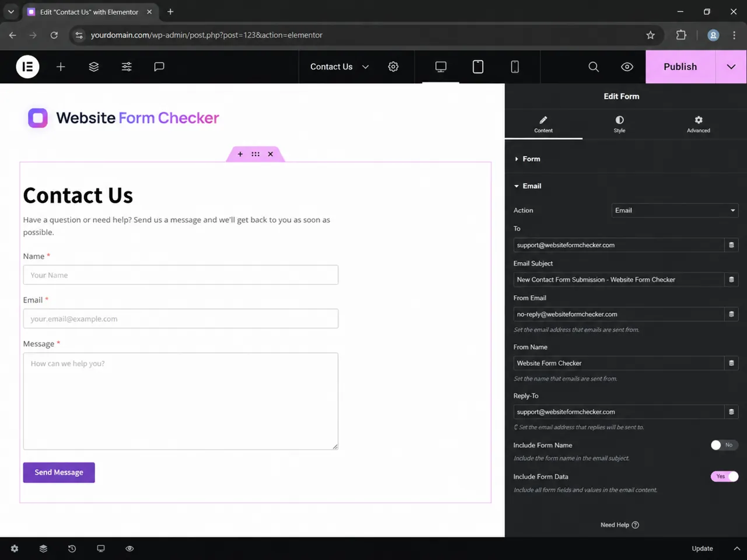Open the Finder search icon
This screenshot has width=747, height=560.
click(594, 66)
